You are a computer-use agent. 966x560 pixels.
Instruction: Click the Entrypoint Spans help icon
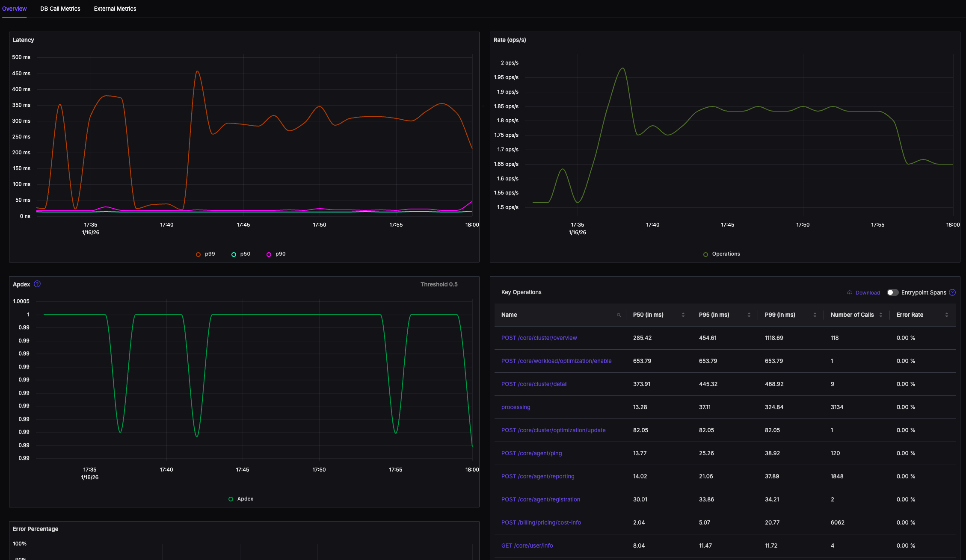[952, 293]
